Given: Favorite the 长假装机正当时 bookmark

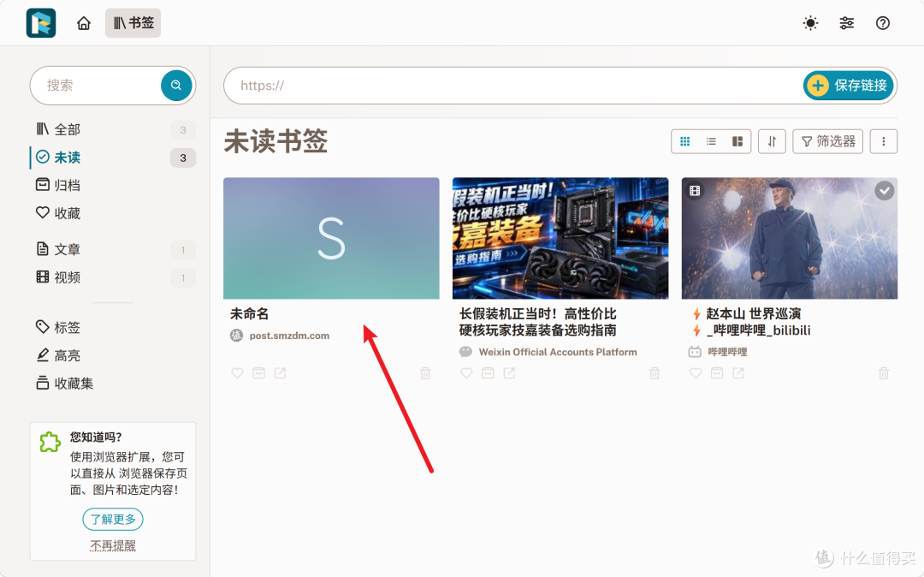Looking at the screenshot, I should (466, 373).
